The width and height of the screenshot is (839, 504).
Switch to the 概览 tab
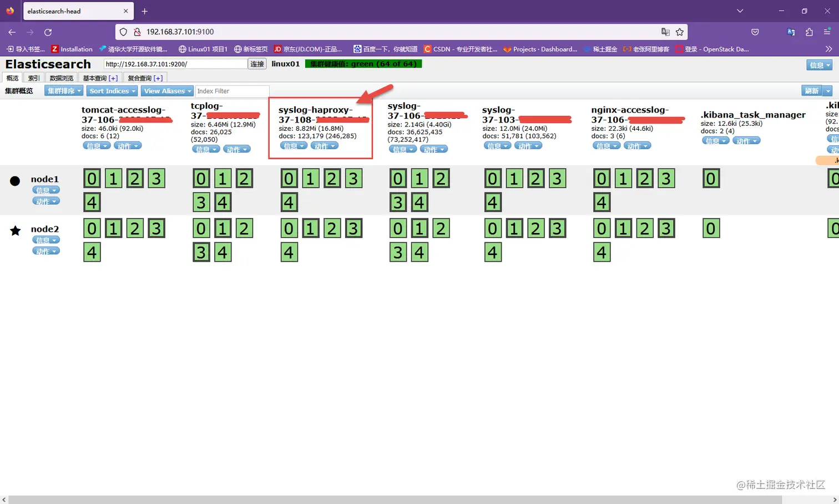point(12,78)
